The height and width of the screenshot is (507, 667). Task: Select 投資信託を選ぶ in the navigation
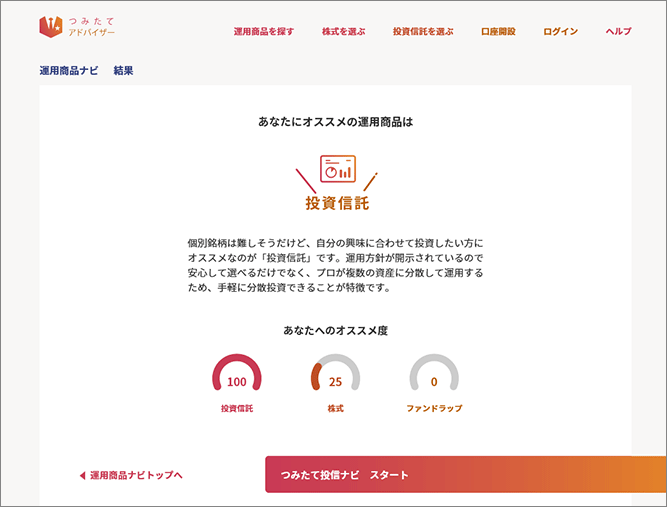[x=423, y=32]
